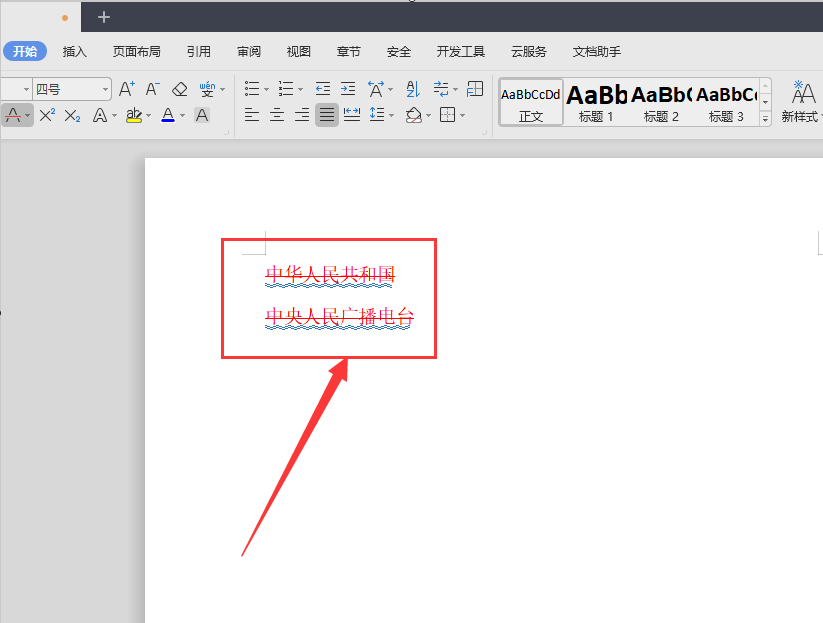Screen dimensions: 823x623
Task: Apply the 正文 style
Action: coord(531,102)
